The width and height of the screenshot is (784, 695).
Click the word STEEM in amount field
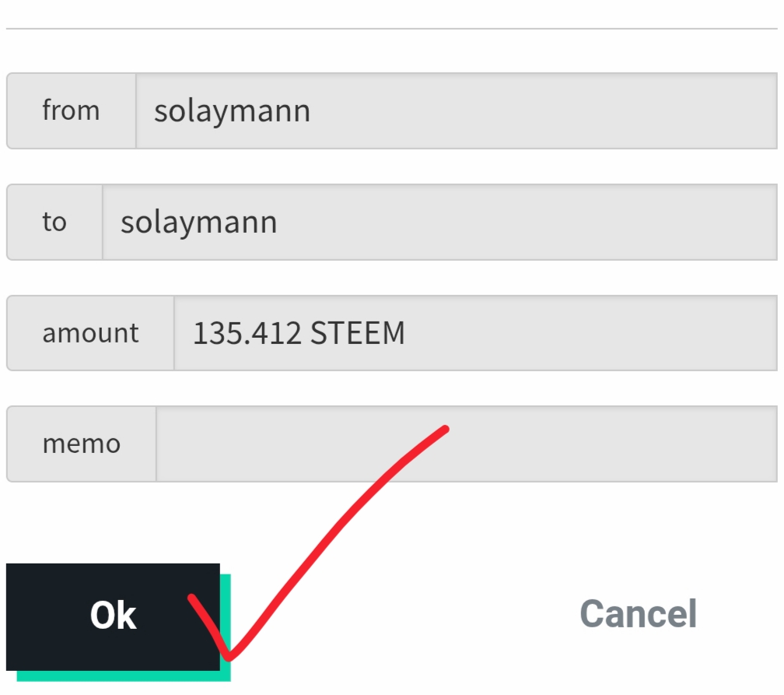click(358, 333)
